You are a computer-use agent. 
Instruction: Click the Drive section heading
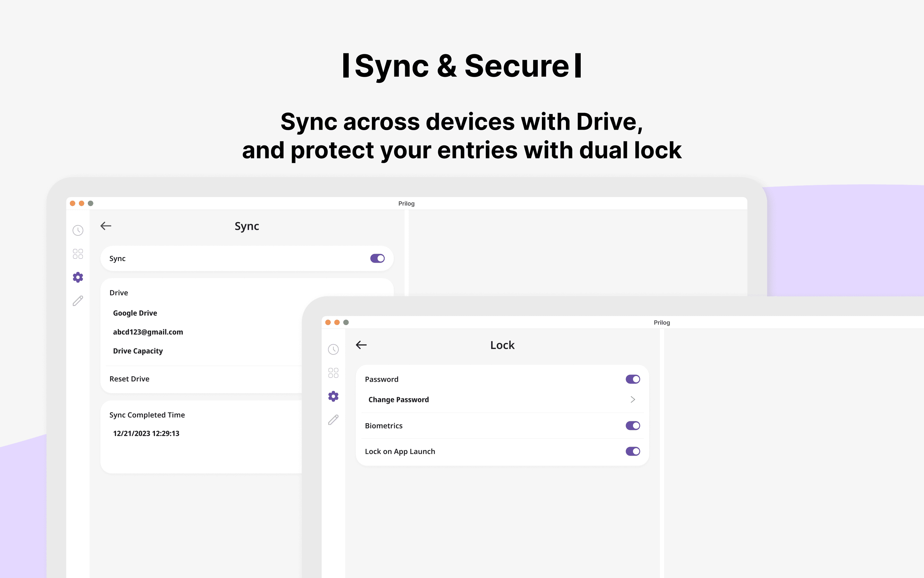119,293
